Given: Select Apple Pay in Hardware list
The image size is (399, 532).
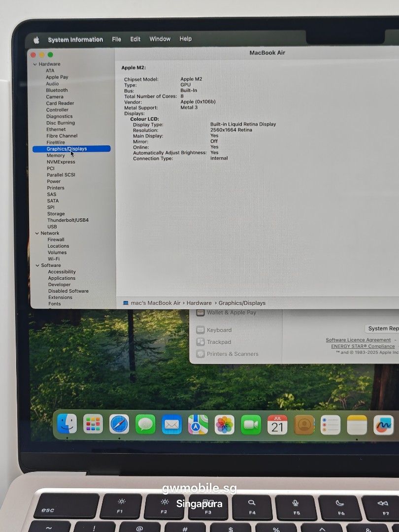Looking at the screenshot, I should [57, 77].
